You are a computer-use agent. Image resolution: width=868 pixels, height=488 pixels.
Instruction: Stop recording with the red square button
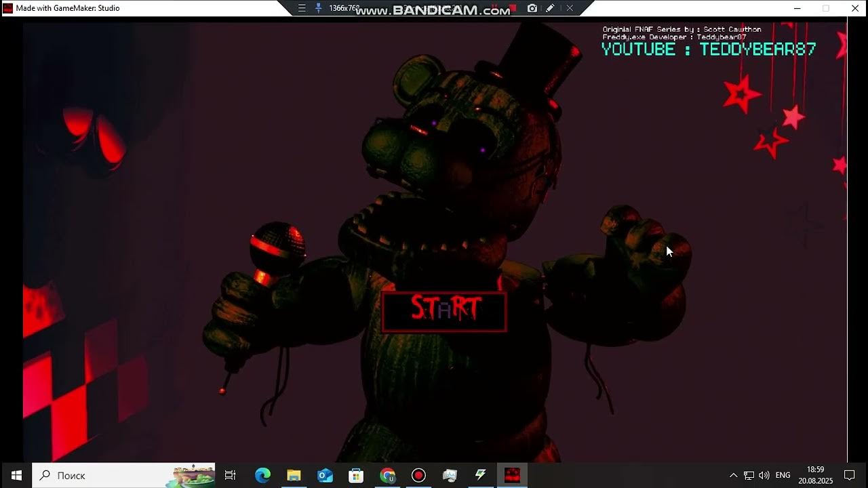(x=513, y=8)
